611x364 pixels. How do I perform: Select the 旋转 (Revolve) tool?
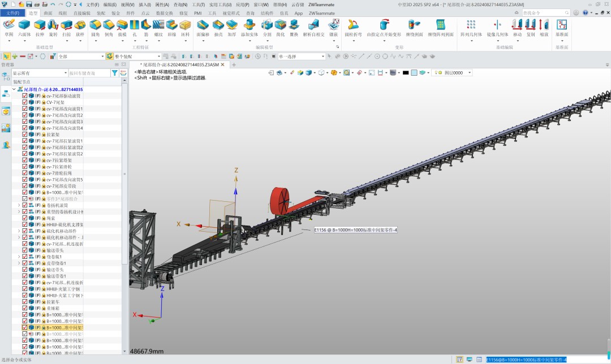(51, 25)
